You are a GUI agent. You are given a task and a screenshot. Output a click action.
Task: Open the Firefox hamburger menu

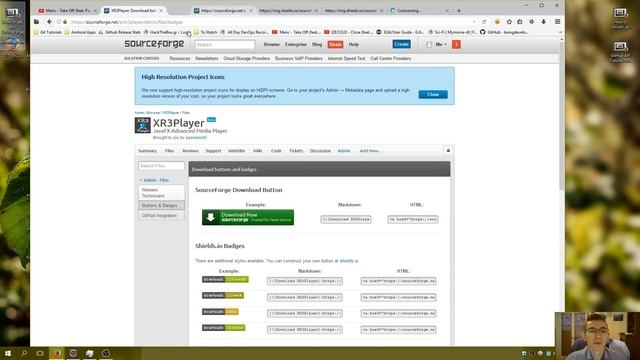point(558,22)
